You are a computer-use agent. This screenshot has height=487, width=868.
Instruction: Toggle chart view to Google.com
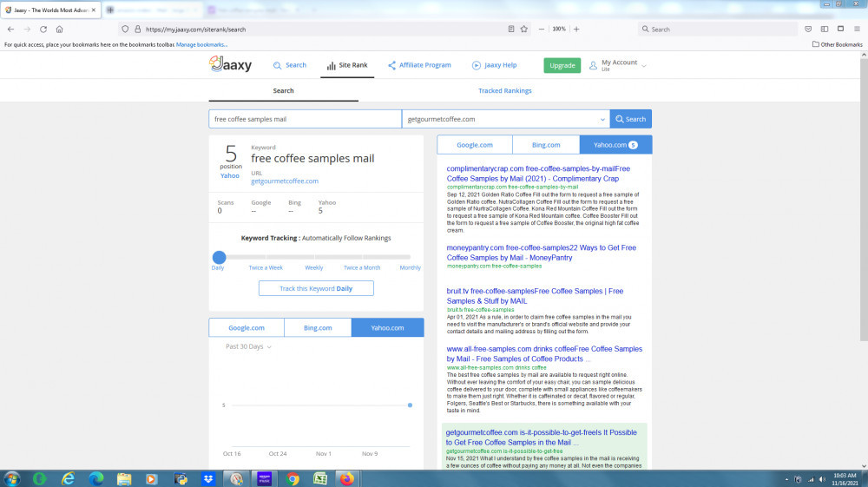pyautogui.click(x=247, y=328)
